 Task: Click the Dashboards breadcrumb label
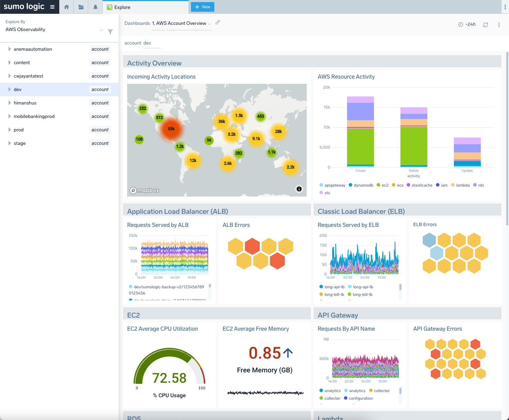137,23
